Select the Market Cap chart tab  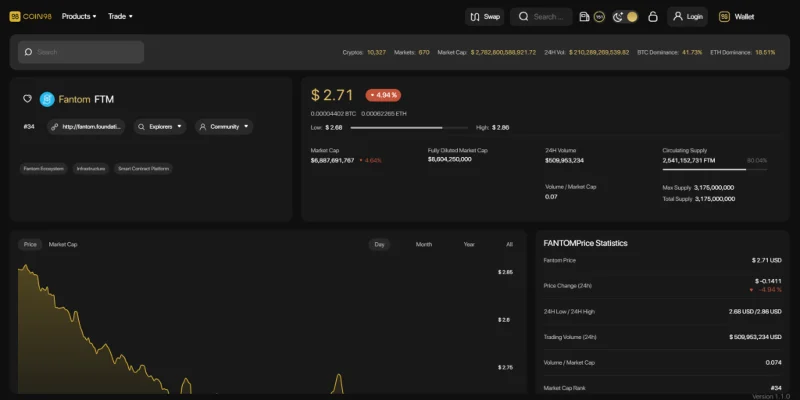coord(63,244)
